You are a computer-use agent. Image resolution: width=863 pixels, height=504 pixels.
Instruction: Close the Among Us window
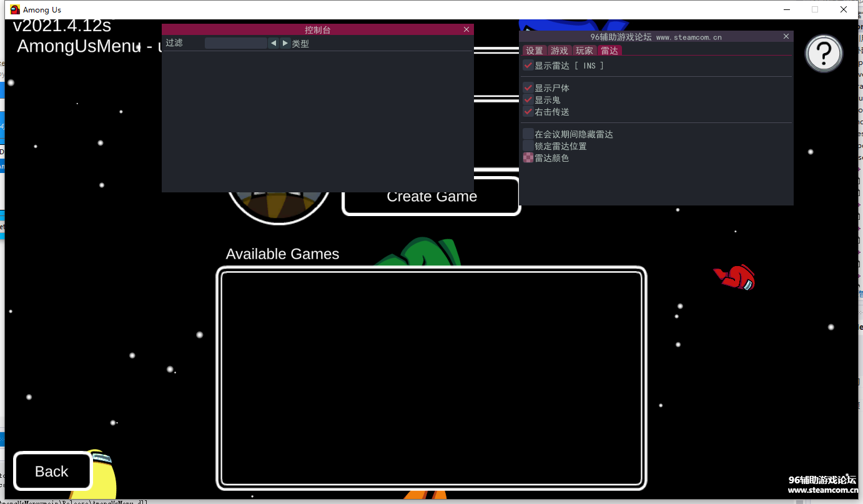point(844,9)
